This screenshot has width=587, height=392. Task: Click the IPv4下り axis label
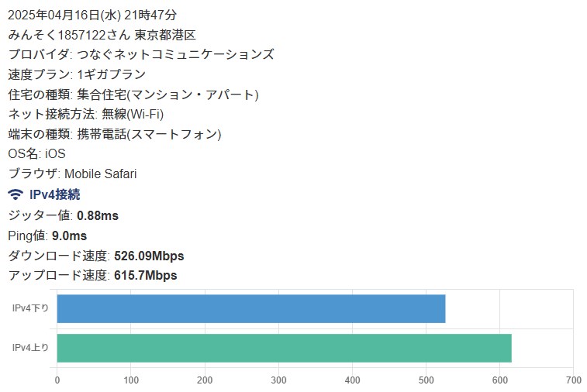[x=31, y=308]
